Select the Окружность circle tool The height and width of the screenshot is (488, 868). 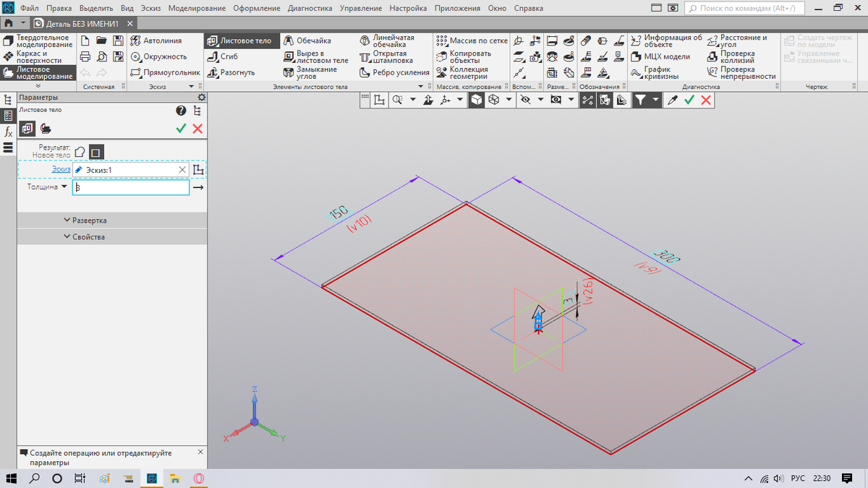pyautogui.click(x=159, y=56)
